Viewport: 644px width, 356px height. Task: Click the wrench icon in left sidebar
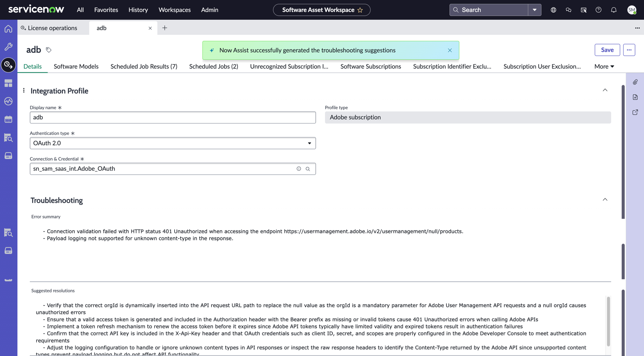click(8, 47)
